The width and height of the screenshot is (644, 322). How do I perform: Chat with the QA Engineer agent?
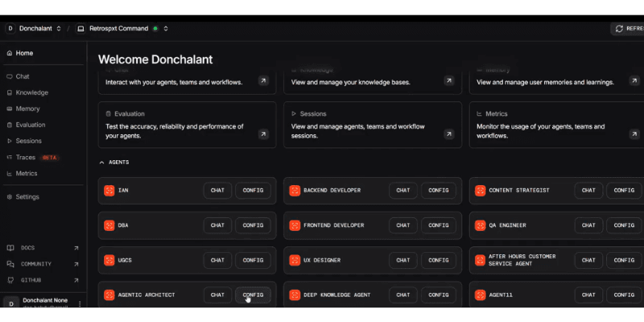click(588, 225)
